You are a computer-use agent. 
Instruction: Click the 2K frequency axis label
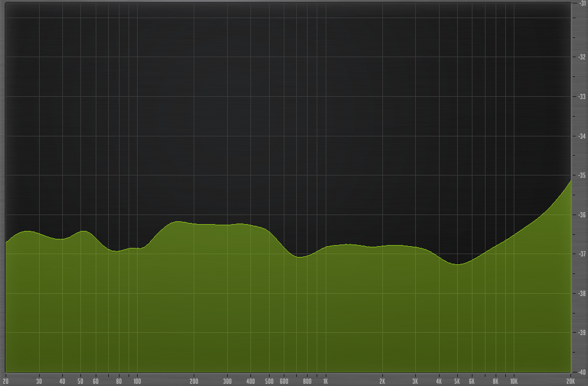coord(382,381)
